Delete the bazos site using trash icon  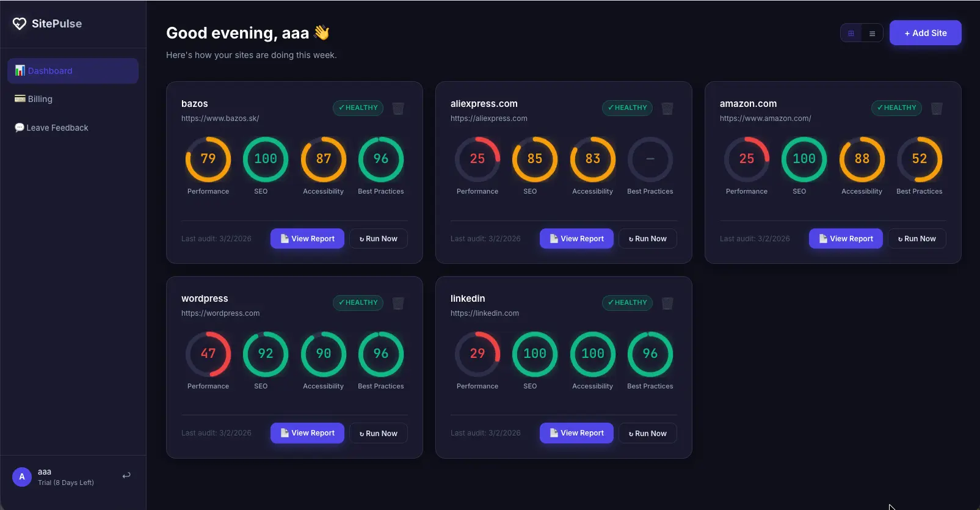(x=398, y=108)
